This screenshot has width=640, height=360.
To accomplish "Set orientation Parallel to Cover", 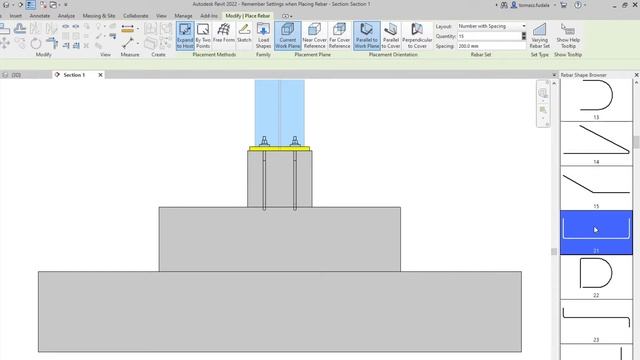I will pos(391,36).
